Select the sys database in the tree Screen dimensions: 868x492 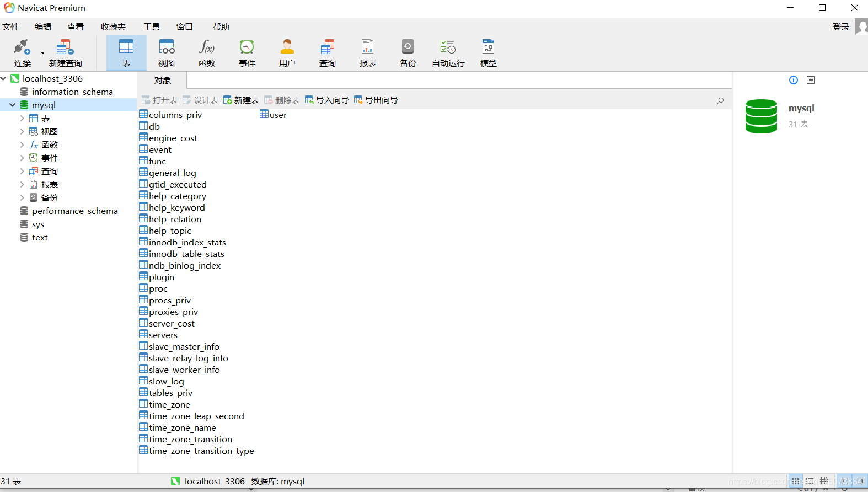[37, 224]
